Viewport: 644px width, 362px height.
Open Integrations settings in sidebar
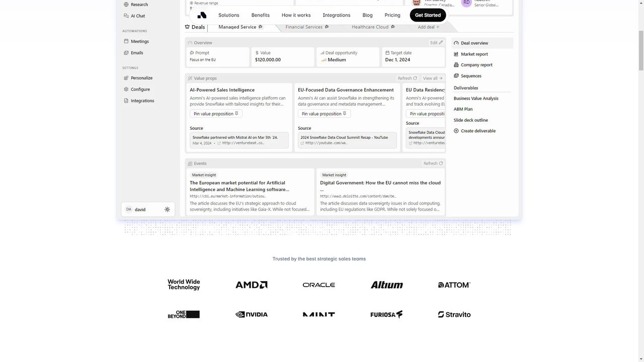(139, 101)
